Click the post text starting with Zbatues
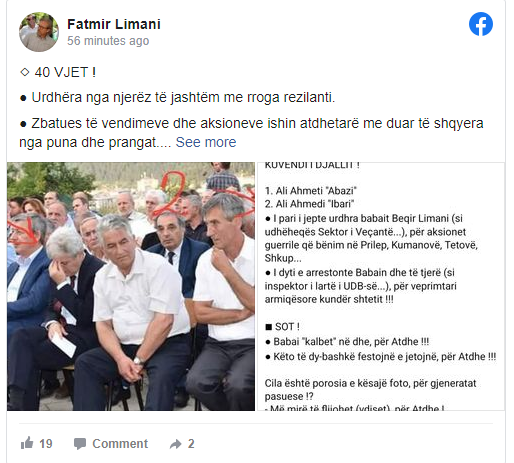Screen dimensions: 514x463 (252, 133)
